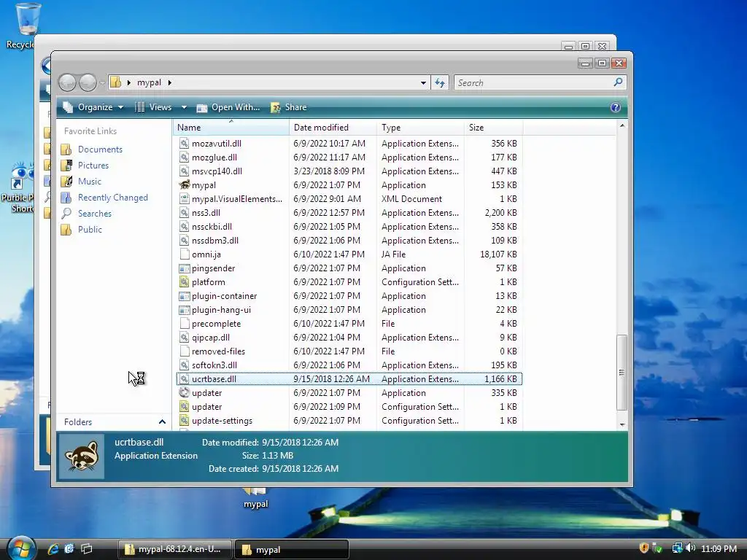The width and height of the screenshot is (747, 560).
Task: Select the removed-files file
Action: pyautogui.click(x=218, y=351)
